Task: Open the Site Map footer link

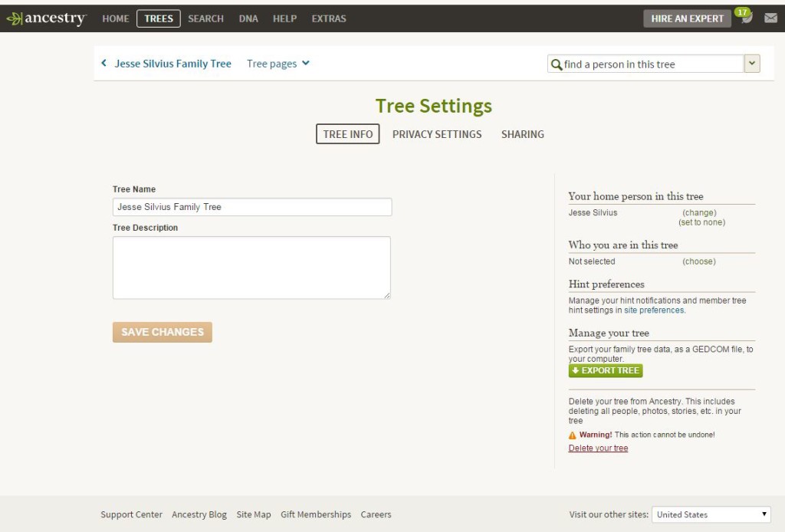Action: coord(253,514)
